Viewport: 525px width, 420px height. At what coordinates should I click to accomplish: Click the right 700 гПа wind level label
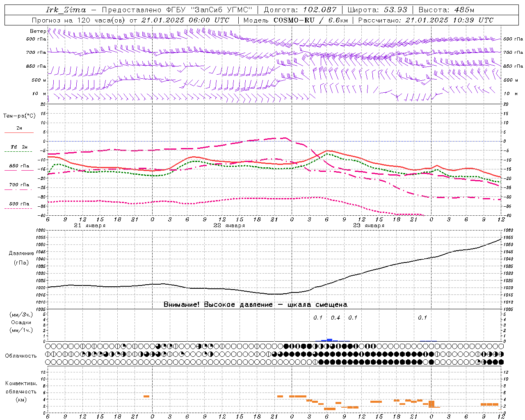[x=513, y=52]
